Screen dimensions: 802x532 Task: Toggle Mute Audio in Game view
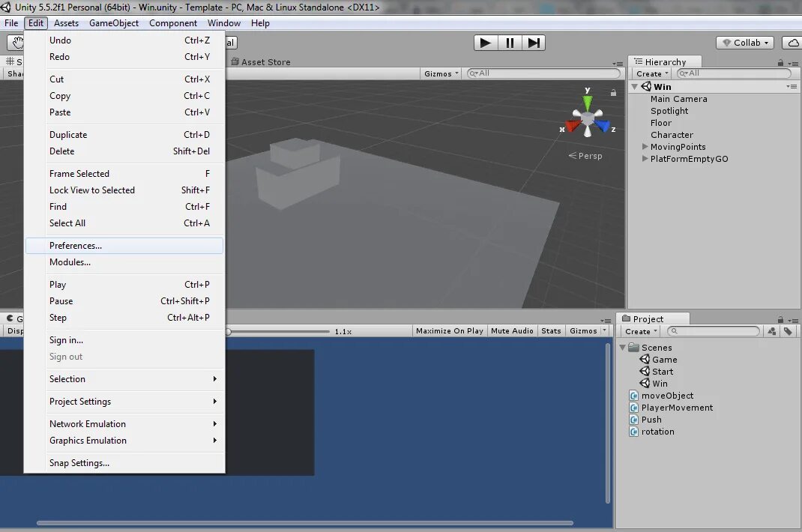(512, 331)
